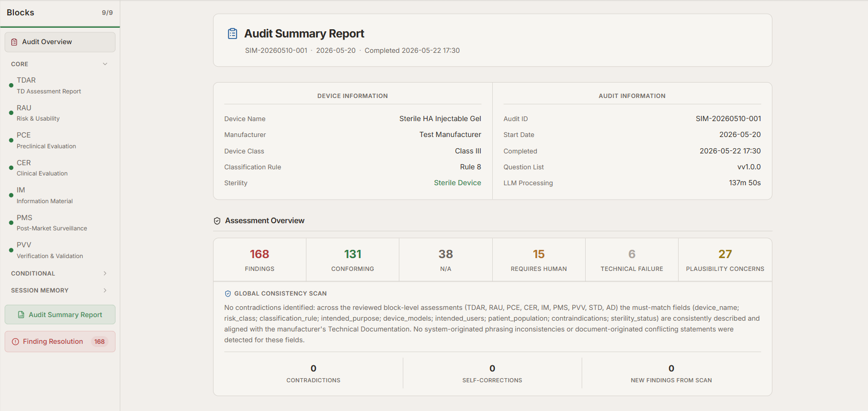Click the 0 Self-Corrections counter
Screen dimensions: 868x411
[492, 374]
